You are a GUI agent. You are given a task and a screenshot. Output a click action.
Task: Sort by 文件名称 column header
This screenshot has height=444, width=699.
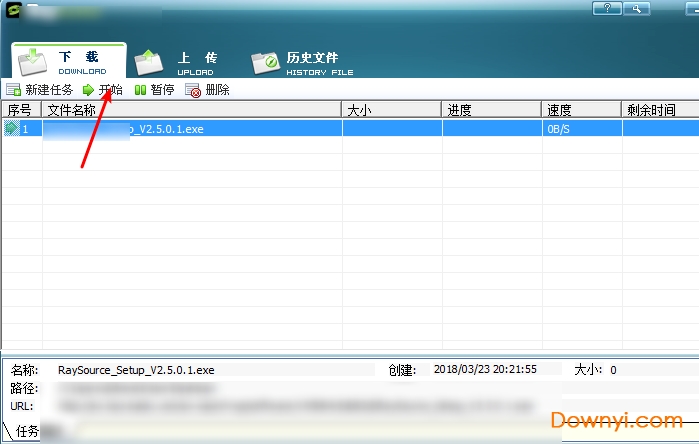72,110
